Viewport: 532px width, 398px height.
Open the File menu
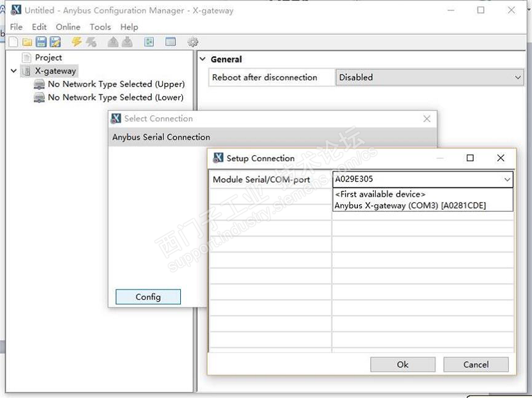click(17, 27)
